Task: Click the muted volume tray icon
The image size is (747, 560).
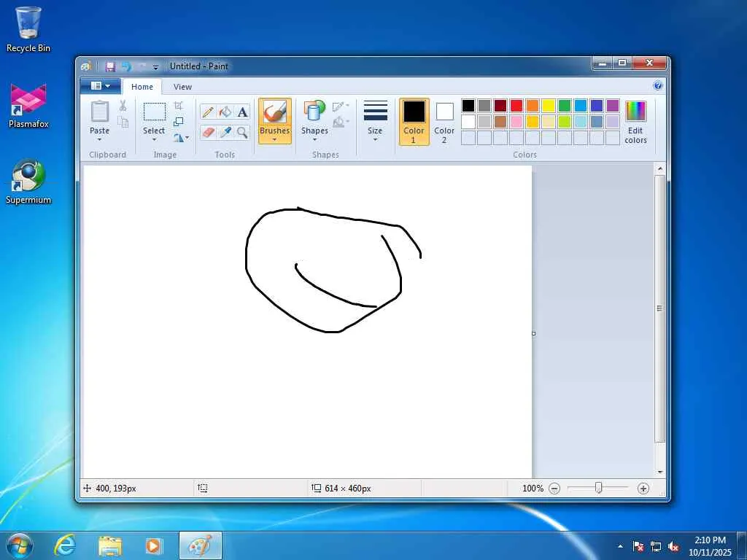Action: (673, 547)
